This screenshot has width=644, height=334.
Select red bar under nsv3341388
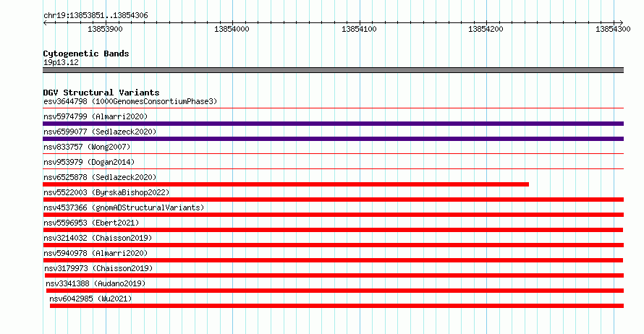click(x=335, y=291)
